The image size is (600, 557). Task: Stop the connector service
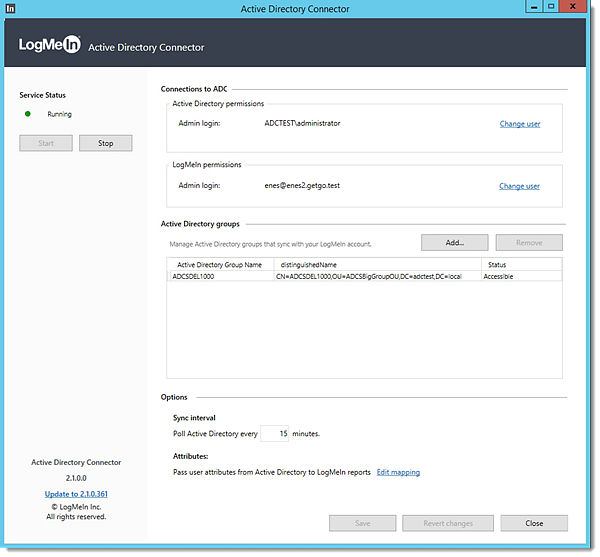106,143
